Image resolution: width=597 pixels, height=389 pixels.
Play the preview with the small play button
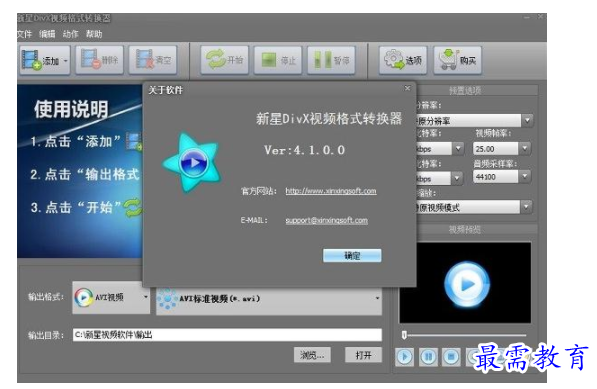[404, 357]
